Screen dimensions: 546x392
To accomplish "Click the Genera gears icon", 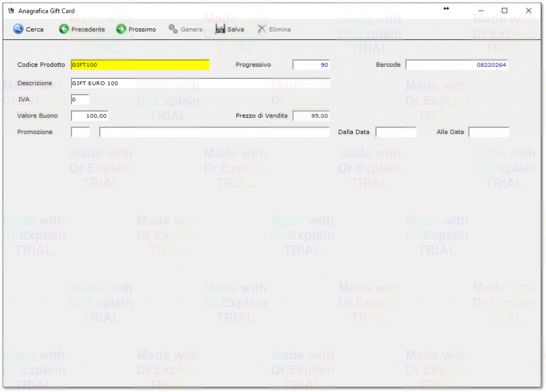I will coord(173,29).
